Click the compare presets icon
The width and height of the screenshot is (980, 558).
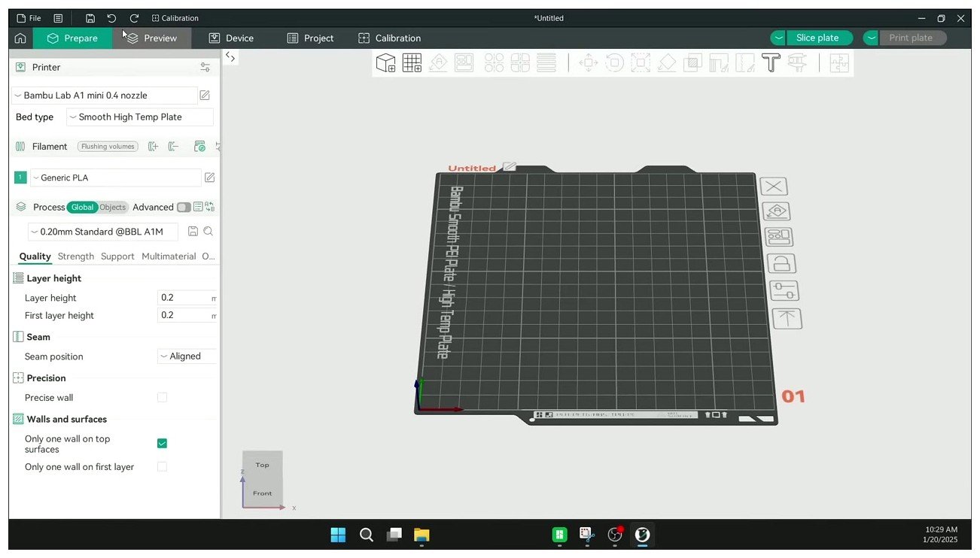[x=209, y=207]
